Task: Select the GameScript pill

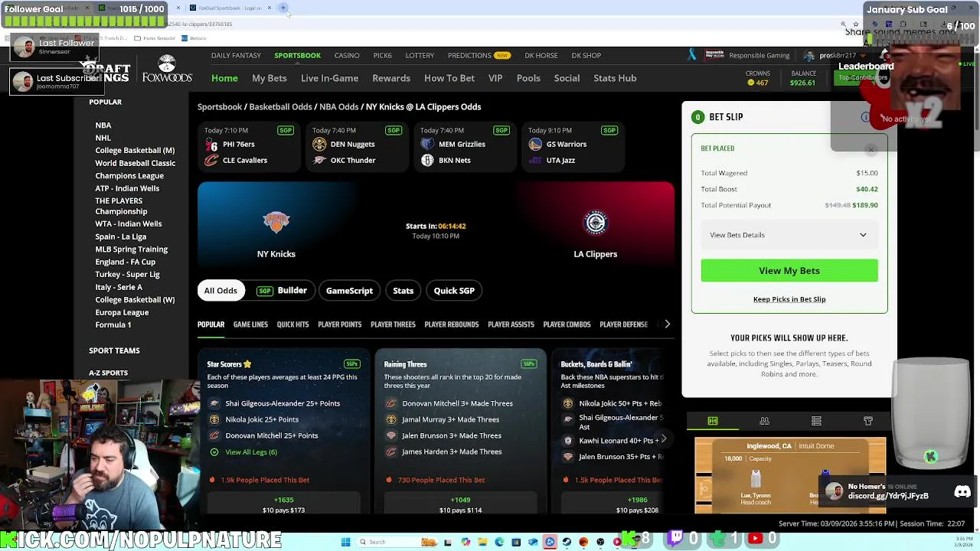Action: 349,291
